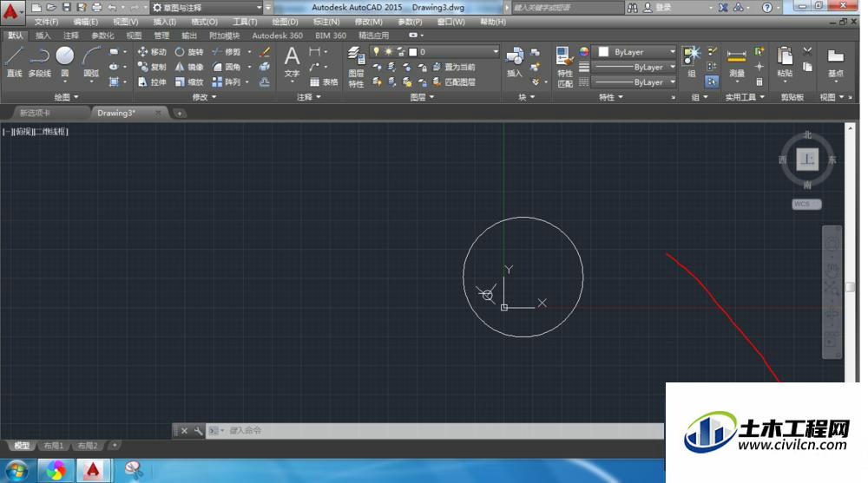This screenshot has width=868, height=483.
Task: Open the File (文件) menu
Action: tap(46, 22)
